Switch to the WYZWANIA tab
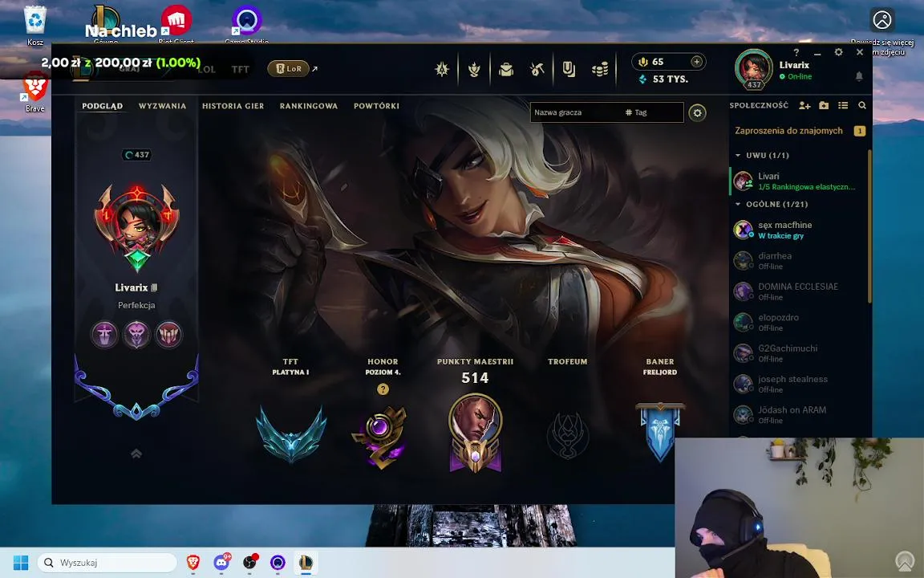This screenshot has height=578, width=924. coord(162,106)
